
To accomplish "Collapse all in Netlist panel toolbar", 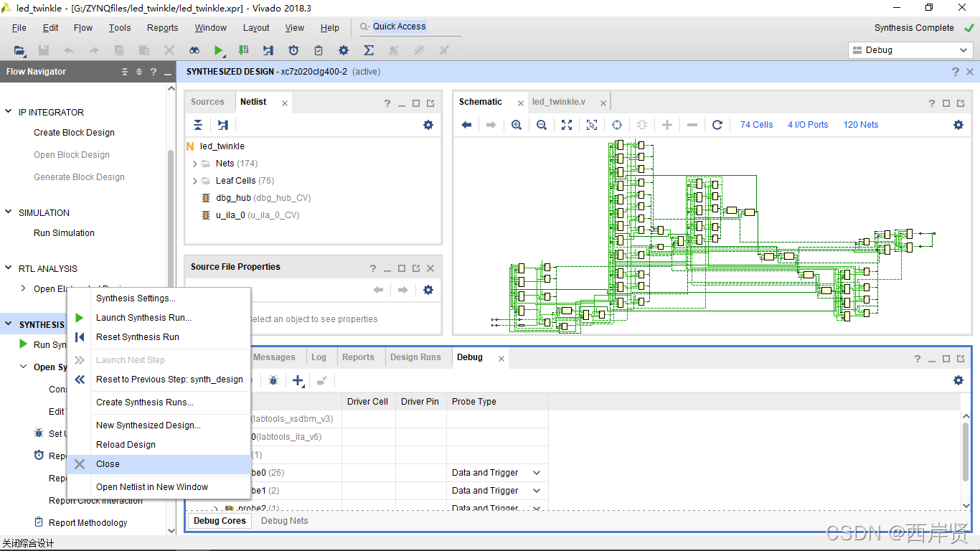I will 198,125.
